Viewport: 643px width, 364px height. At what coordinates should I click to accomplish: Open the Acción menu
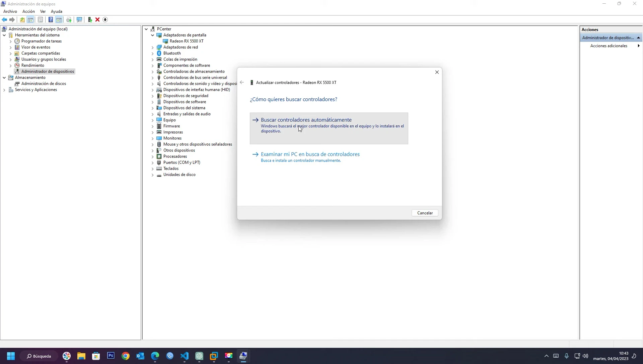28,11
